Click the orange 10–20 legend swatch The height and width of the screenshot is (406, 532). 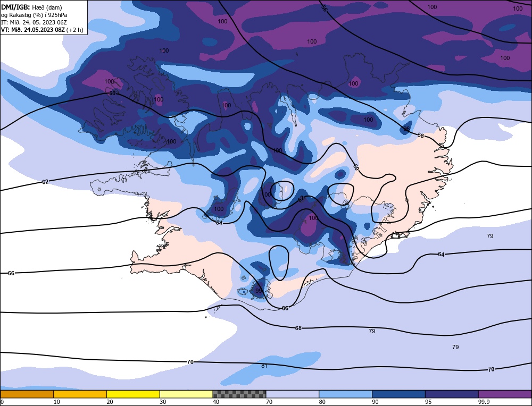80,394
